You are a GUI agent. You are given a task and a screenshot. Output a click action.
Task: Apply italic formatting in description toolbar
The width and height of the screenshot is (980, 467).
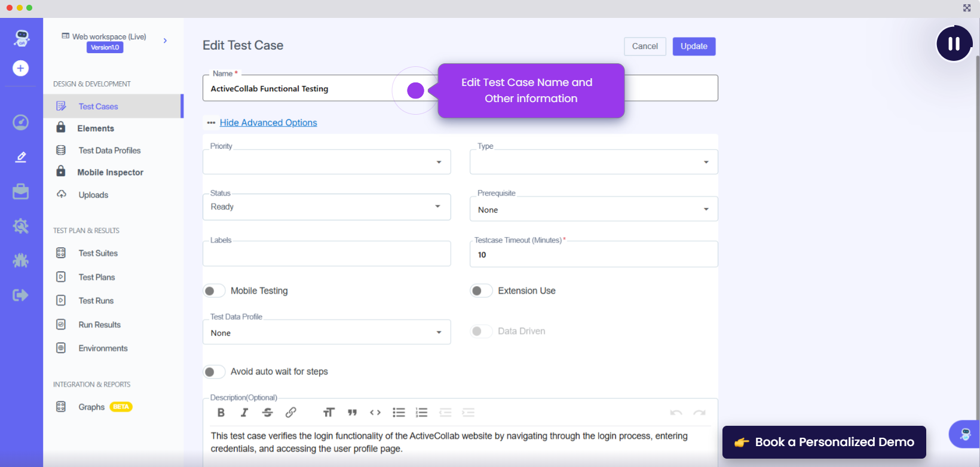click(244, 413)
